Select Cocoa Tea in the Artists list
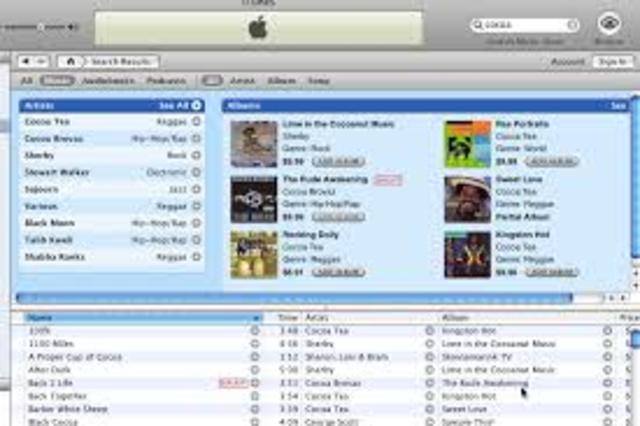Screen dimensions: 640x426 47,122
